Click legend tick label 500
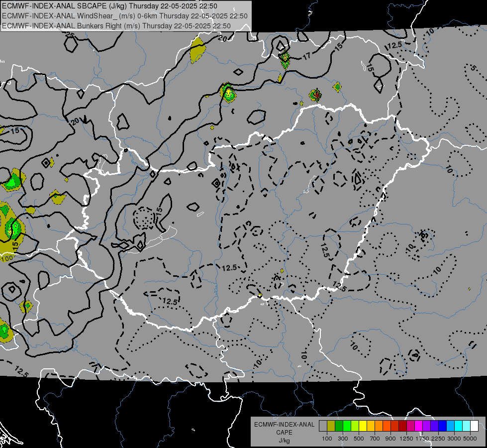487x448 pixels. click(x=359, y=439)
